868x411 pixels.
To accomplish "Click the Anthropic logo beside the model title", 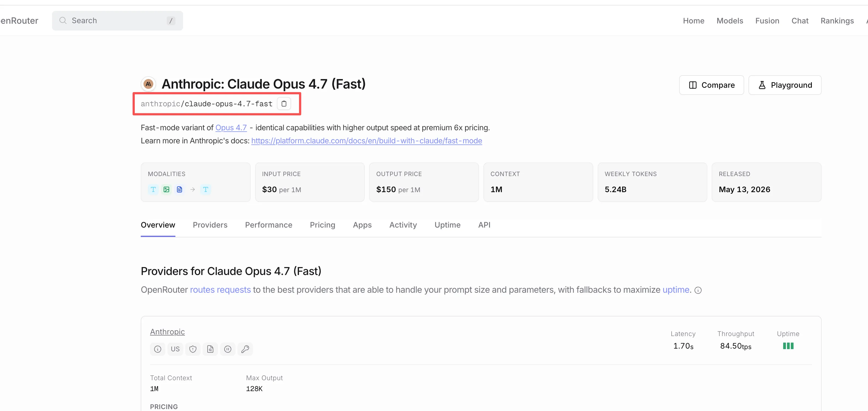I will [148, 84].
